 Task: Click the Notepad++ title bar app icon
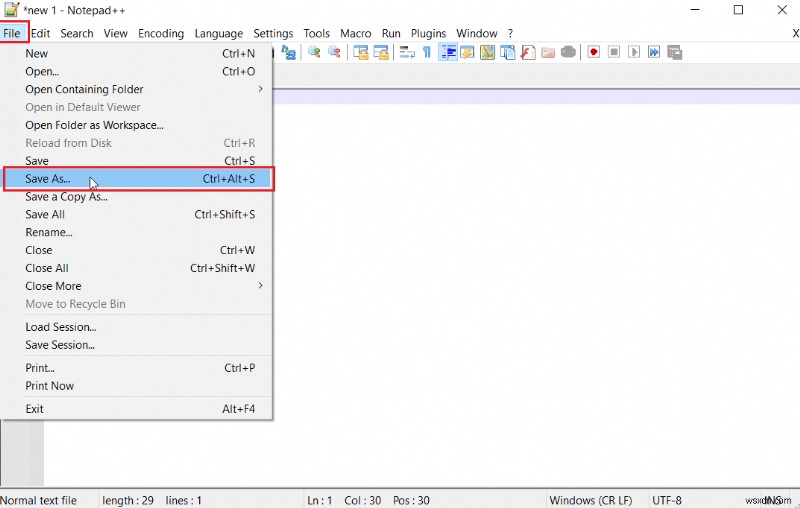point(11,10)
